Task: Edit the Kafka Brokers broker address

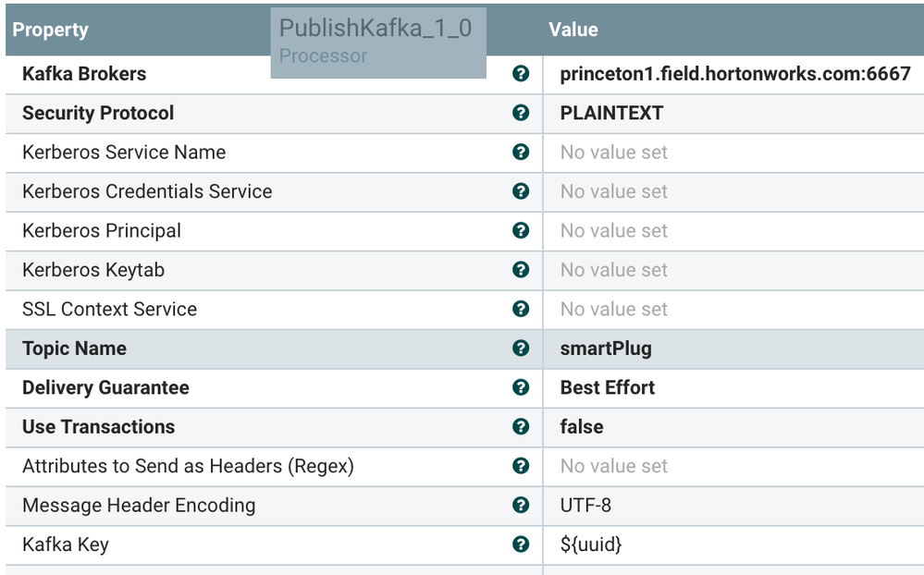Action: pos(731,74)
